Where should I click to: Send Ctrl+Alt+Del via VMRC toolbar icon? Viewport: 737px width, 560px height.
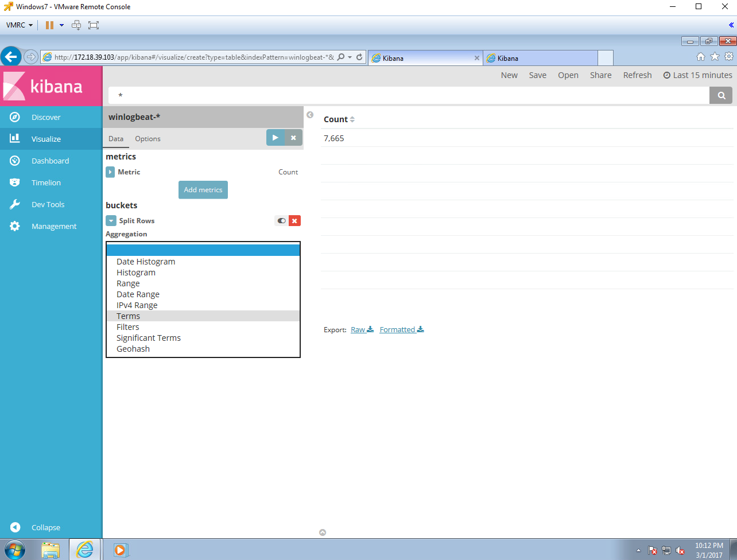click(76, 25)
